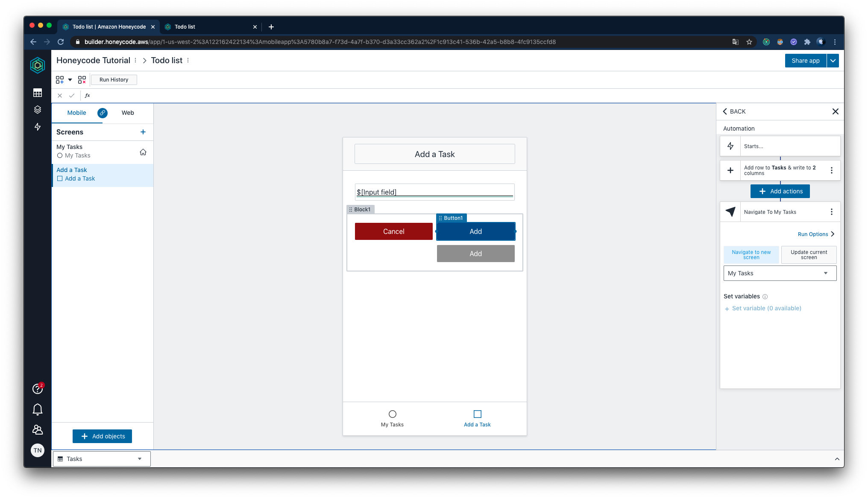Close the automation panel with X
This screenshot has width=868, height=499.
[x=836, y=111]
